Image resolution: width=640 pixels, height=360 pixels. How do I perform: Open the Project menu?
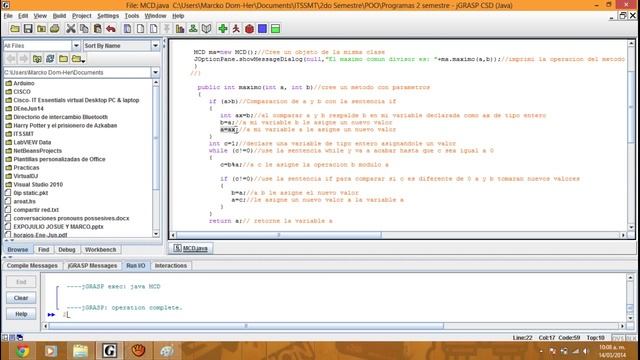pos(82,16)
